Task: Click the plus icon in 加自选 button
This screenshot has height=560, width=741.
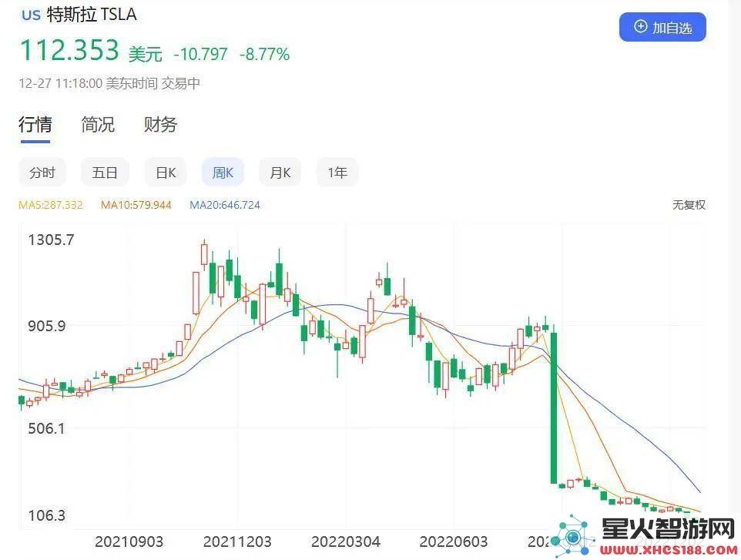Action: coord(640,26)
